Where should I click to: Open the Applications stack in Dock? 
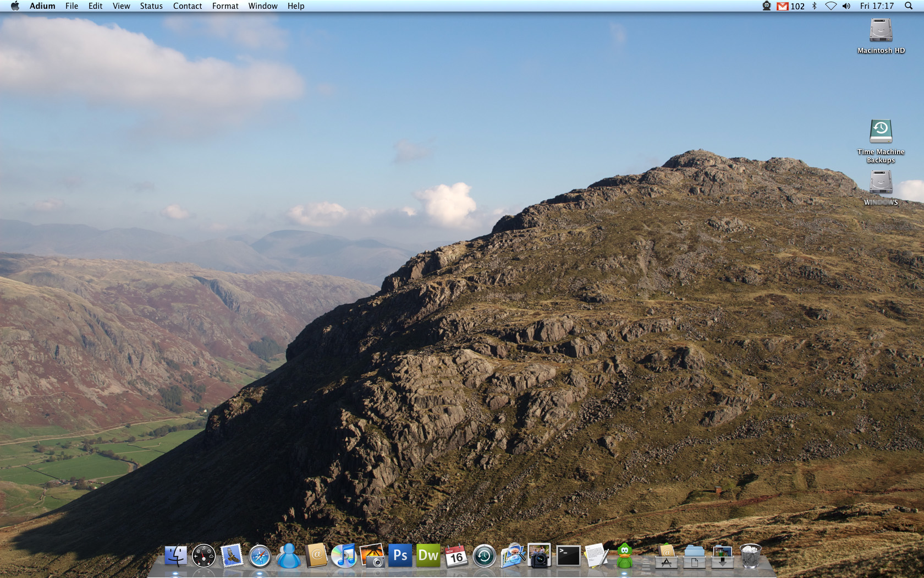tap(666, 556)
